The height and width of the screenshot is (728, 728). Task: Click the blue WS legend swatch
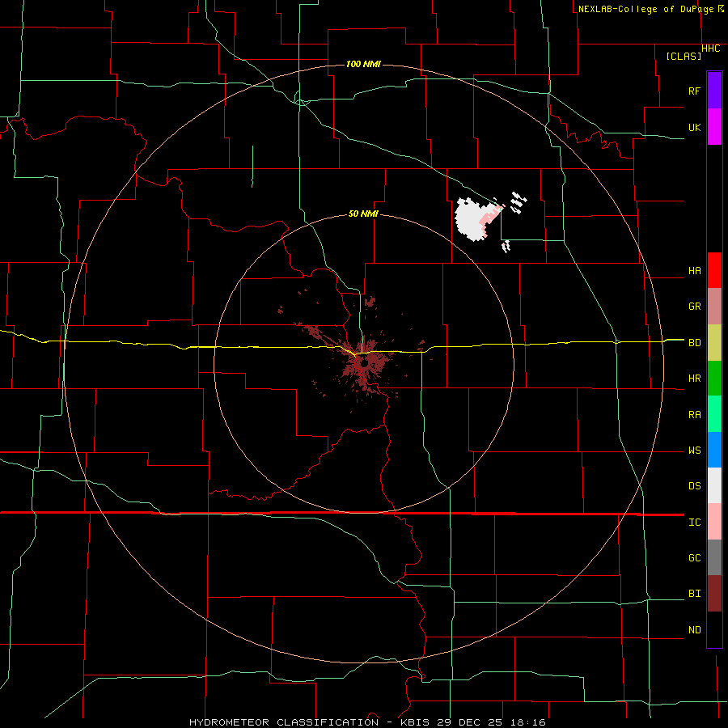(x=714, y=450)
